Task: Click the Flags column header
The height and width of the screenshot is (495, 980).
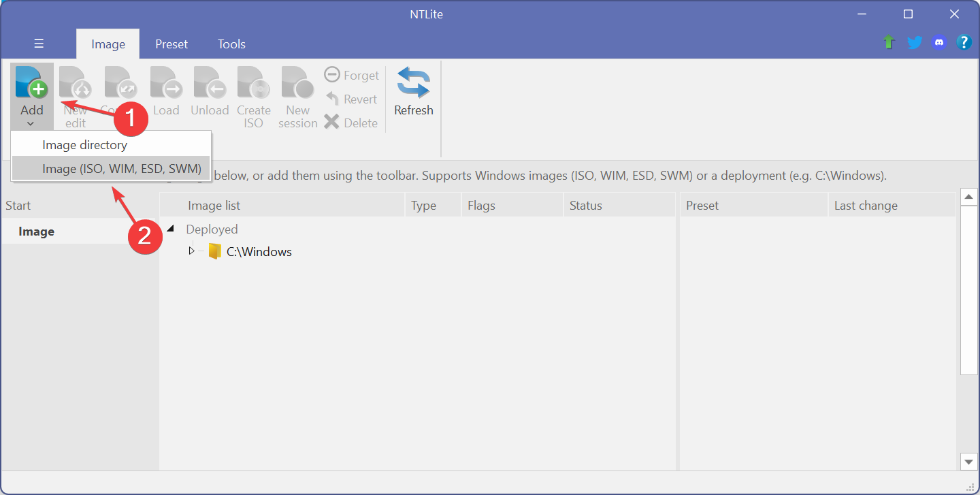Action: [512, 206]
